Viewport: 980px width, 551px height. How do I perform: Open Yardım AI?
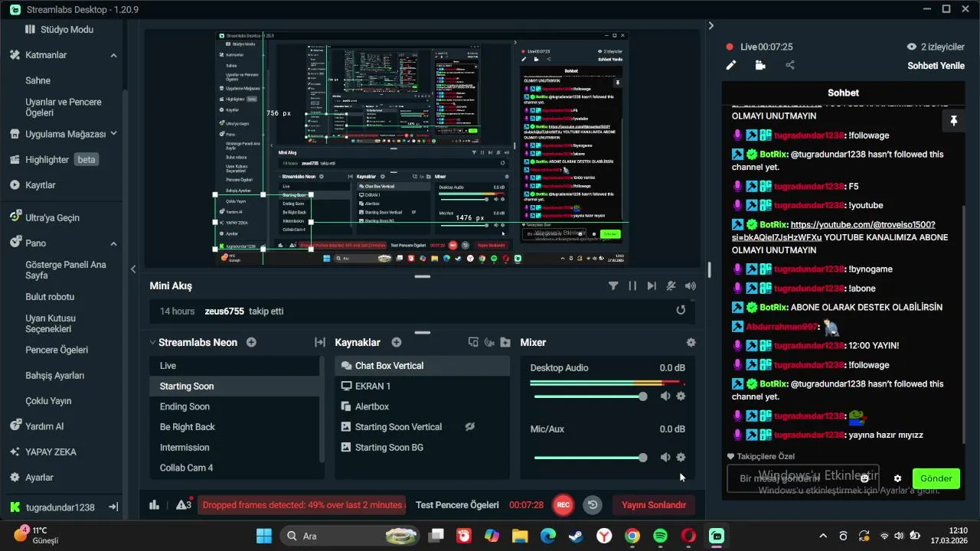[37, 426]
